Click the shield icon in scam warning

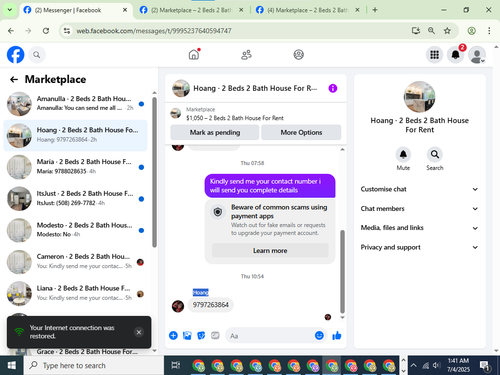(x=218, y=212)
